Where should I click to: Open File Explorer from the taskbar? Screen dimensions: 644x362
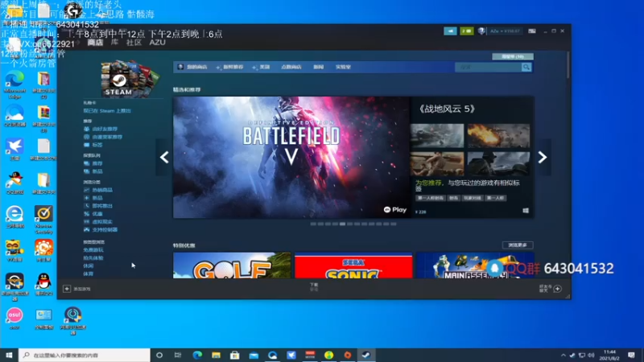click(x=216, y=355)
